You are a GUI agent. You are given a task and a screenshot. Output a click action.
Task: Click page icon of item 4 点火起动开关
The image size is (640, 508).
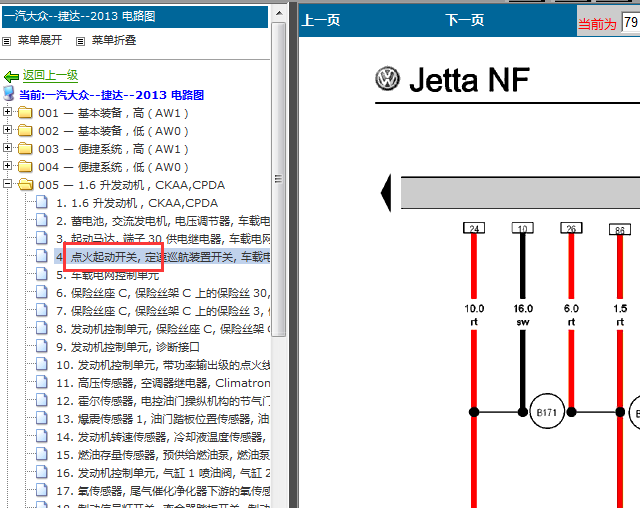pyautogui.click(x=41, y=256)
